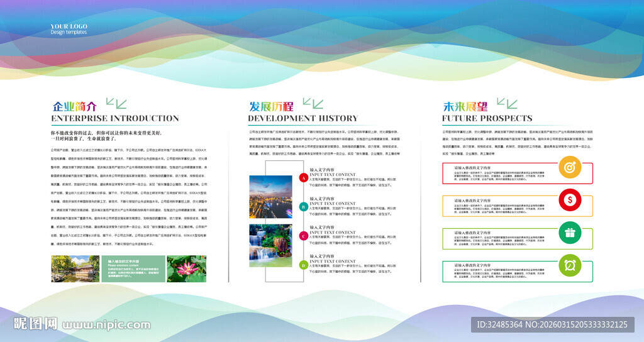
Task: Click the YOUR LOGO text
Action: [x=69, y=26]
